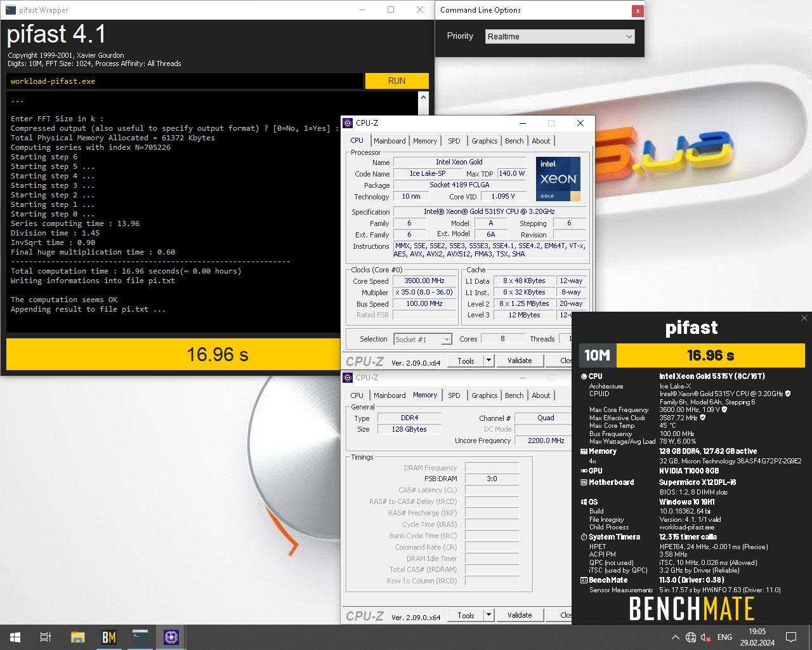Image resolution: width=812 pixels, height=650 pixels.
Task: Click Specification Xeon Gold 5315Y field
Action: click(x=489, y=211)
